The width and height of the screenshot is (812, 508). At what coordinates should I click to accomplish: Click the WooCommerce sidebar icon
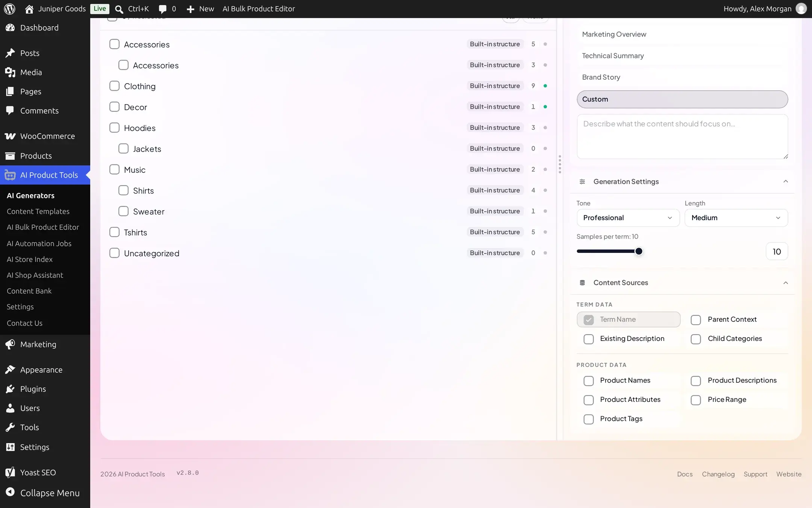(x=10, y=136)
